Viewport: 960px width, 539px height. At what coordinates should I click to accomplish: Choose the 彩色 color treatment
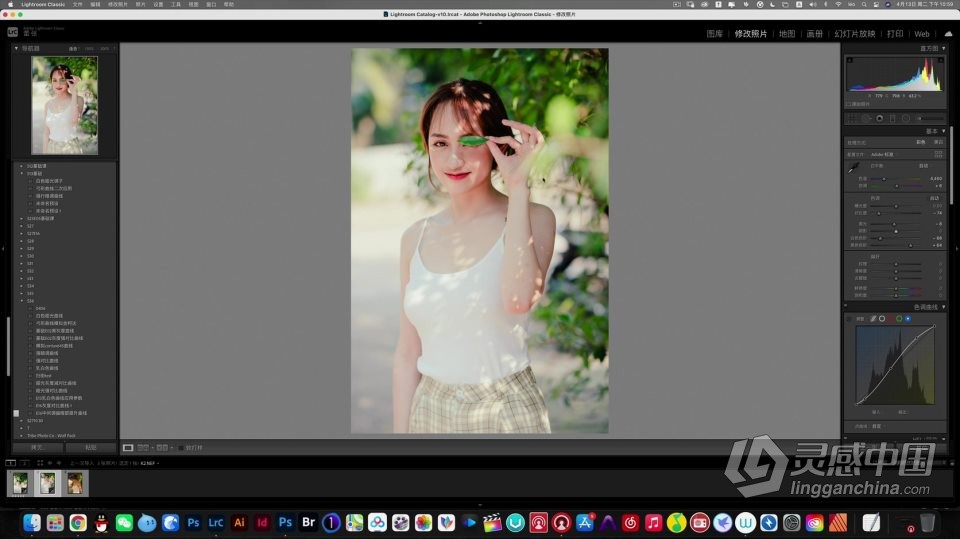(920, 142)
